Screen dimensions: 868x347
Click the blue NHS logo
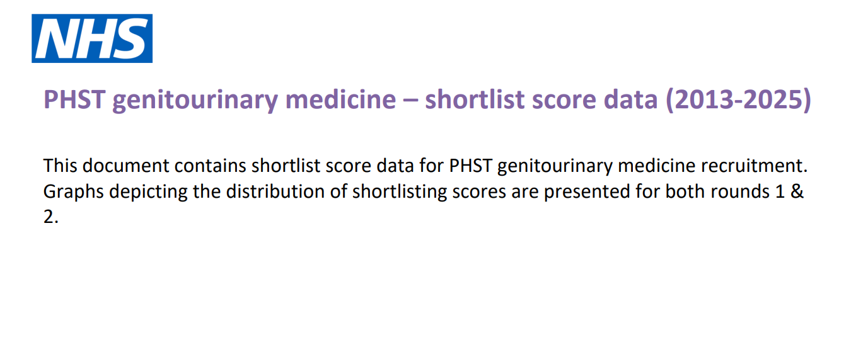click(x=92, y=38)
